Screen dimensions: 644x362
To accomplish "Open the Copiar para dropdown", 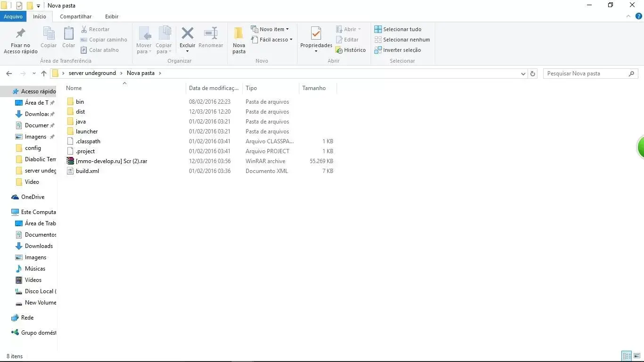I will tap(164, 41).
